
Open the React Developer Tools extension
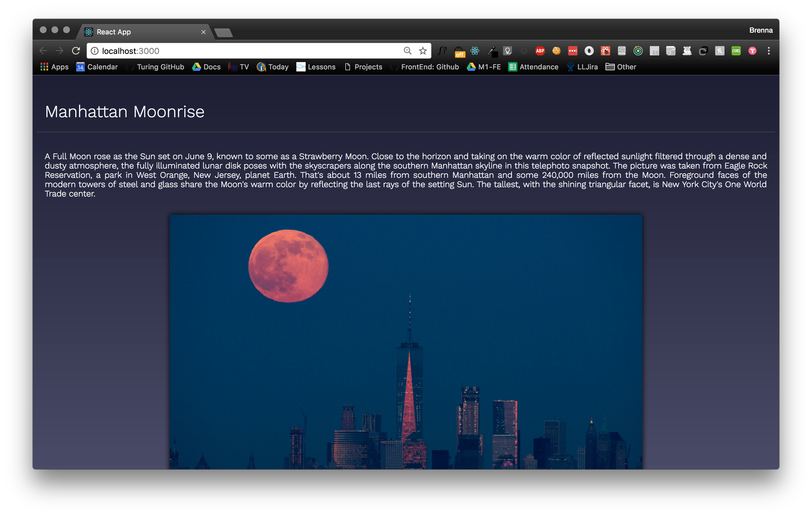coord(475,51)
